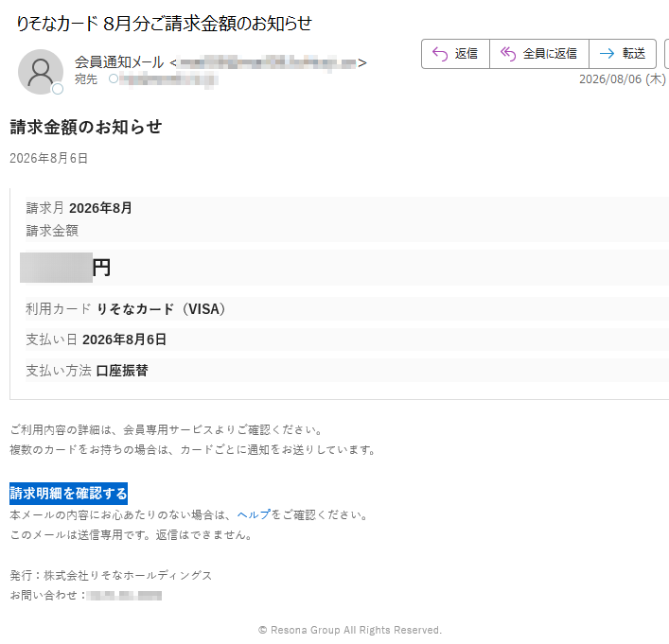Click the body date 2026年8月6日 under heading
This screenshot has height=644, width=669.
[x=48, y=158]
